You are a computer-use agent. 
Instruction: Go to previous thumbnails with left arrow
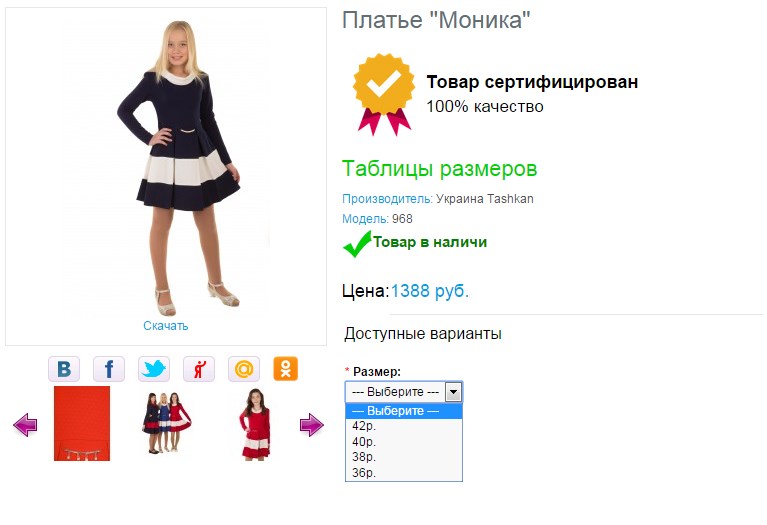click(25, 424)
